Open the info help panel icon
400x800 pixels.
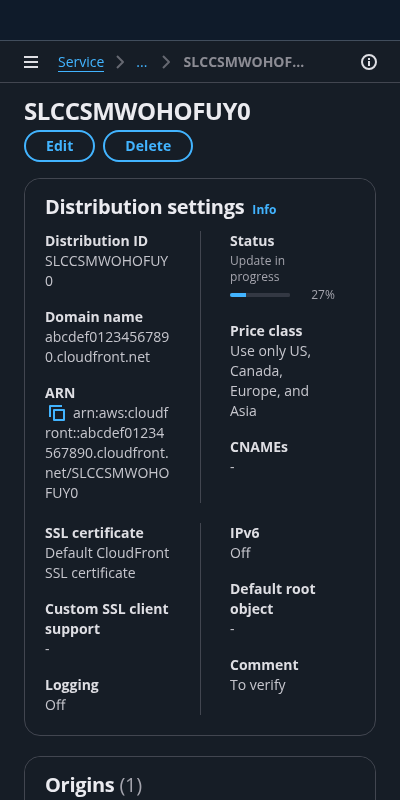[369, 62]
